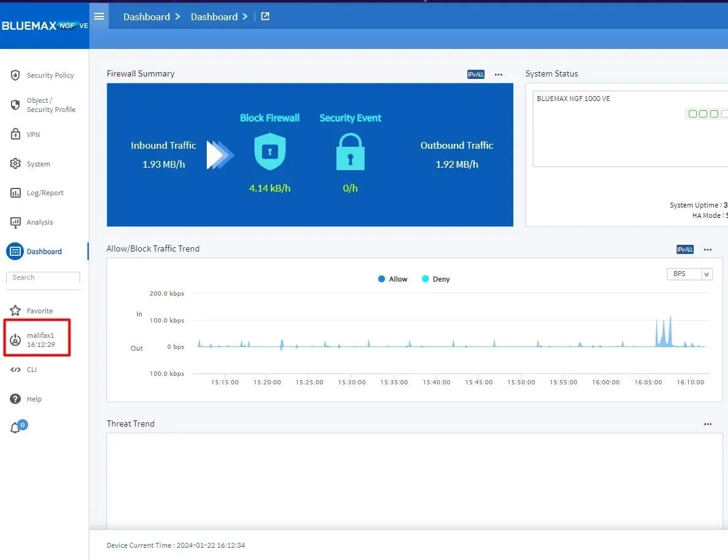Click the CLI code icon
This screenshot has width=728, height=560.
[15, 370]
